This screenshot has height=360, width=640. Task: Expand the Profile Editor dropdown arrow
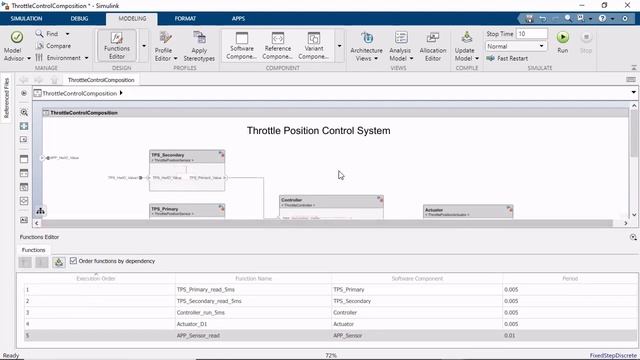coord(176,58)
